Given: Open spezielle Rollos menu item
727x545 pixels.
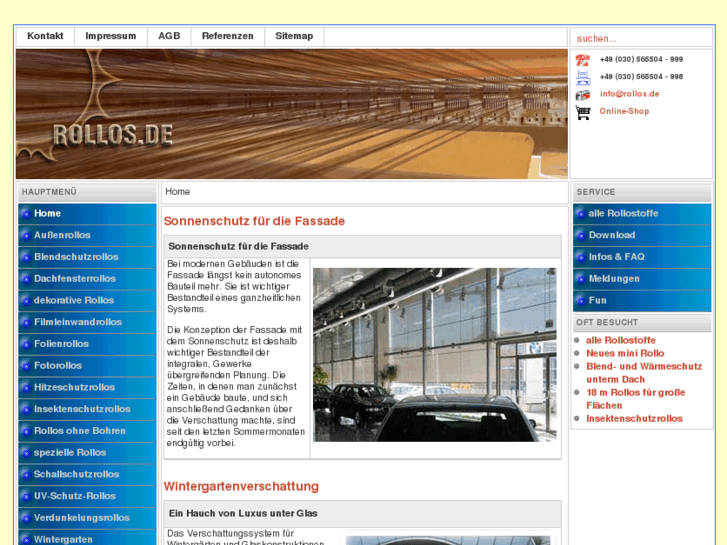Looking at the screenshot, I should pyautogui.click(x=87, y=453).
